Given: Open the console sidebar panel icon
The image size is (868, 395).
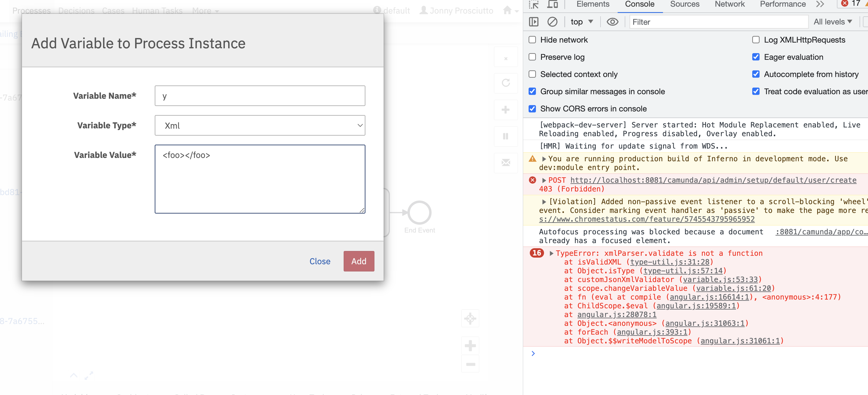Looking at the screenshot, I should click(534, 21).
